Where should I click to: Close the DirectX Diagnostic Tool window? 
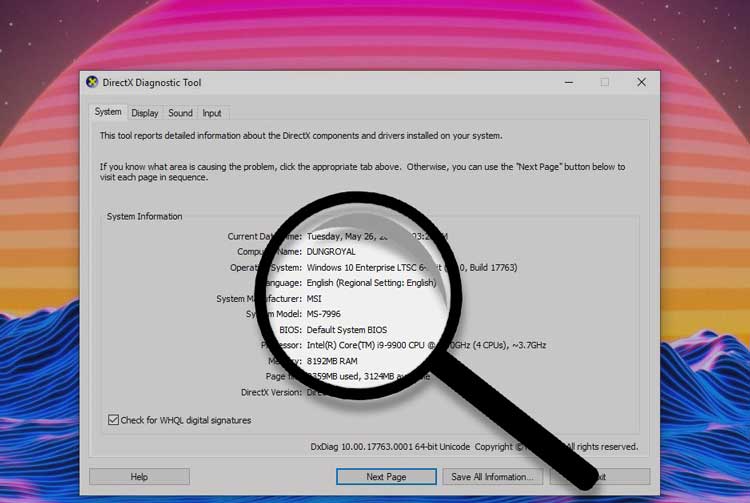641,82
